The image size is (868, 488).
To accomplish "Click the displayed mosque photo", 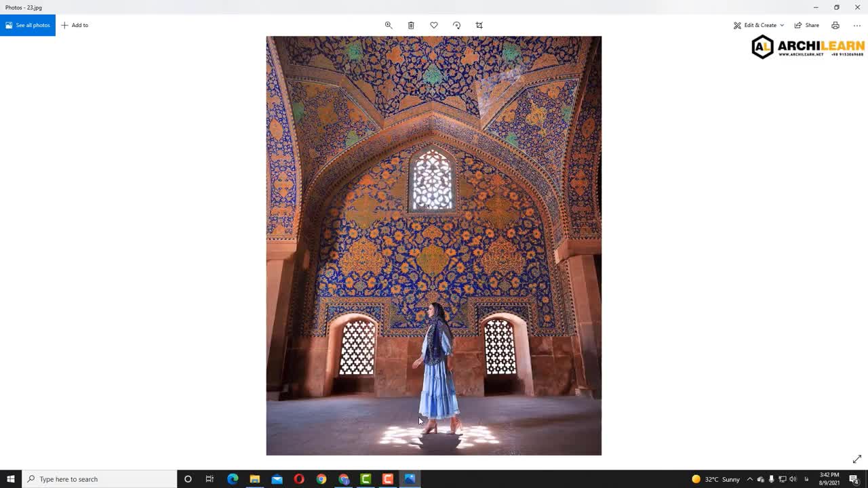I will [433, 245].
